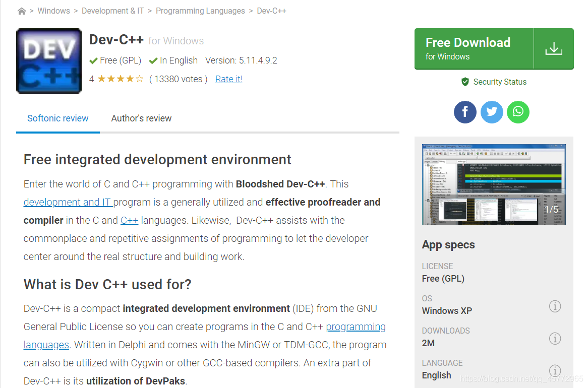Screen dimensions: 588x388
Task: Click the Windows XP OS value
Action: (x=447, y=311)
